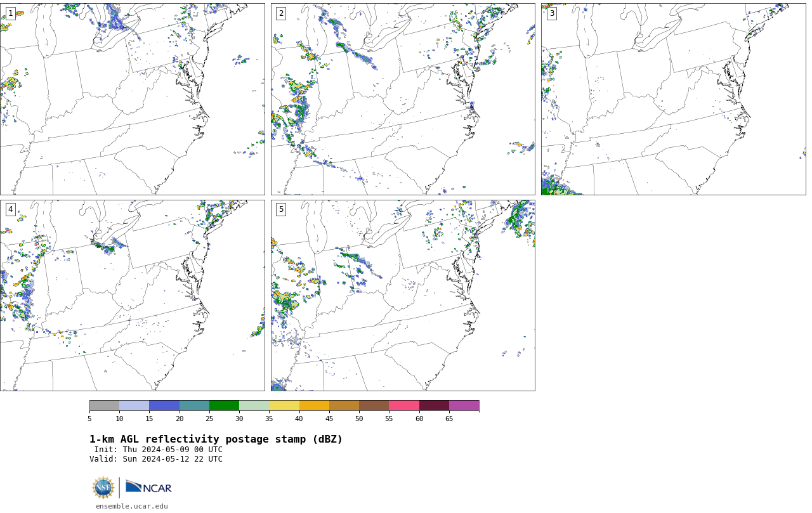
Task: Select the gray 5-10 dBZ color swatch
Action: 104,406
